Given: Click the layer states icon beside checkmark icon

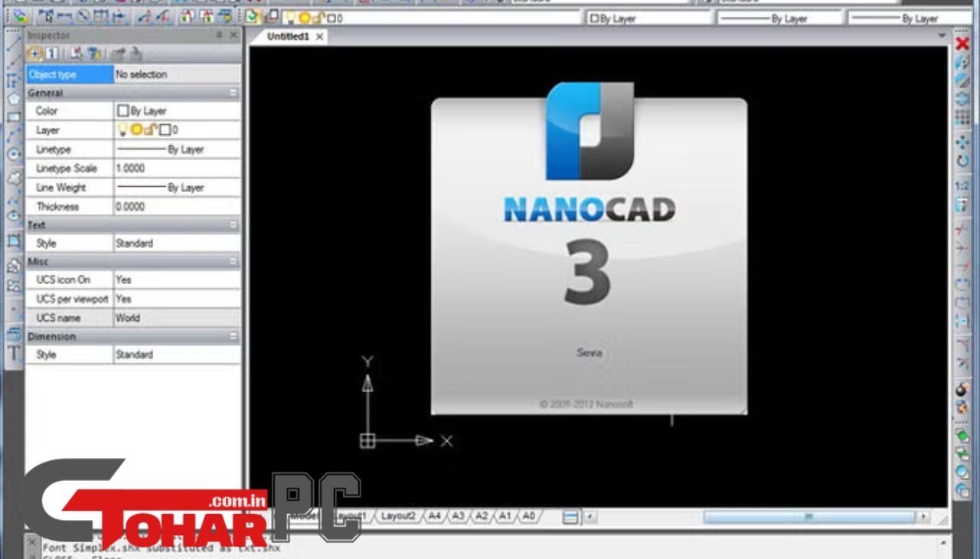Looking at the screenshot, I should click(271, 16).
